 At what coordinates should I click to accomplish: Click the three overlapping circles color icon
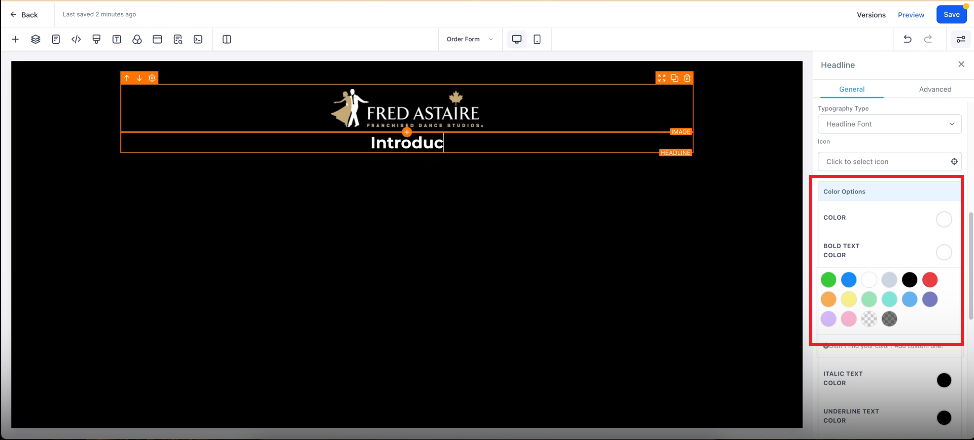tap(137, 39)
